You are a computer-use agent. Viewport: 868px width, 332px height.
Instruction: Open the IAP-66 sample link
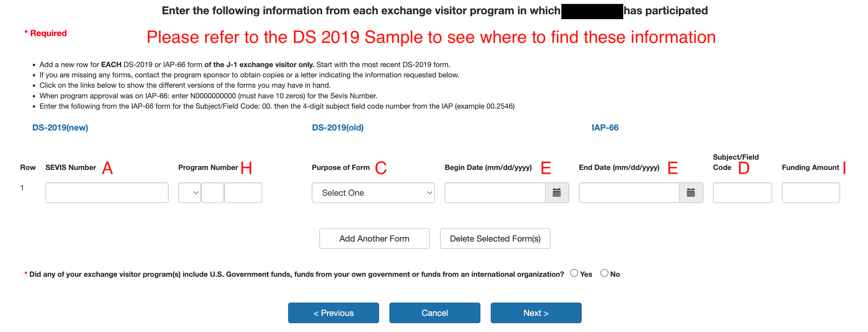point(604,128)
